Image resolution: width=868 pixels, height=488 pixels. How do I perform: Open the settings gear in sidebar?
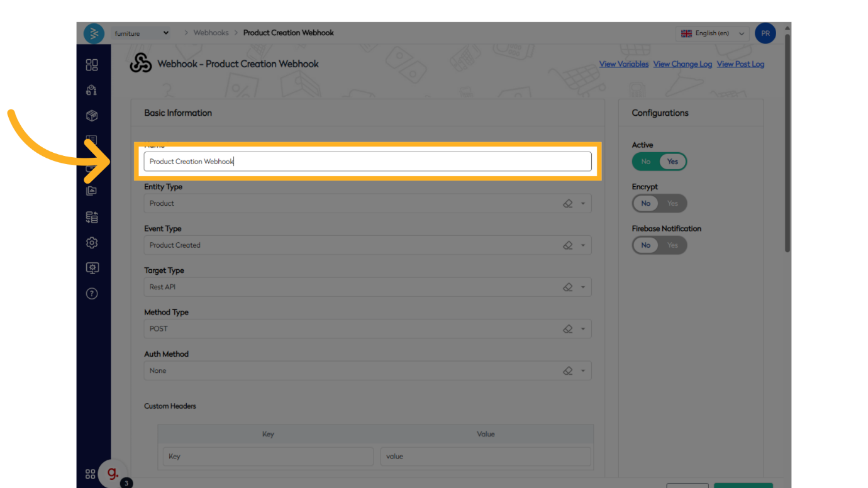(x=92, y=243)
